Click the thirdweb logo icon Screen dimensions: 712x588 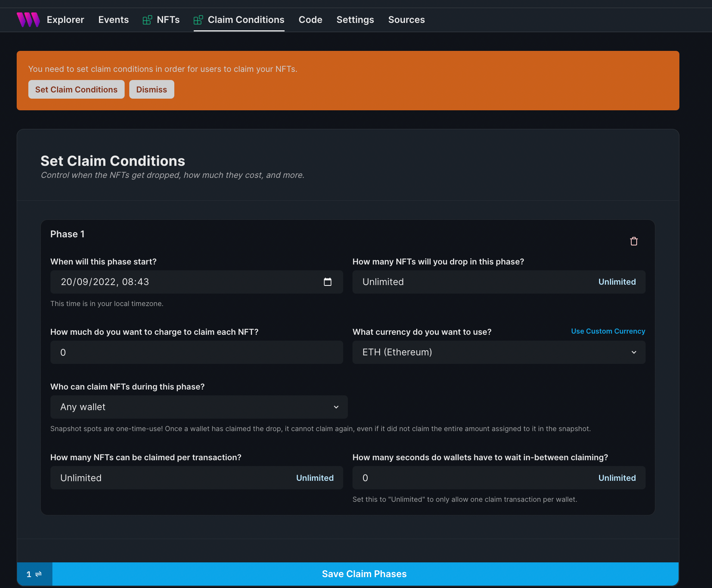(x=28, y=20)
